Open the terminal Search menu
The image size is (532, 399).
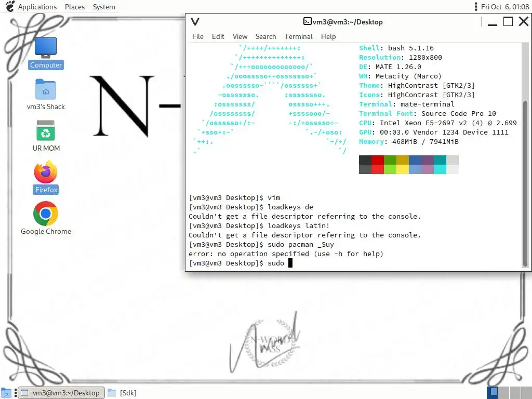(265, 36)
